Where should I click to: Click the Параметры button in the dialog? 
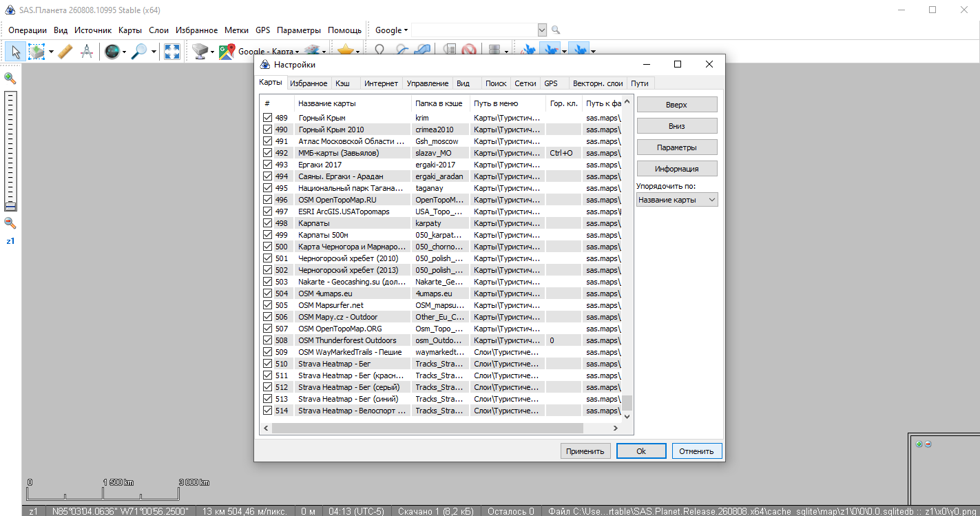(677, 147)
